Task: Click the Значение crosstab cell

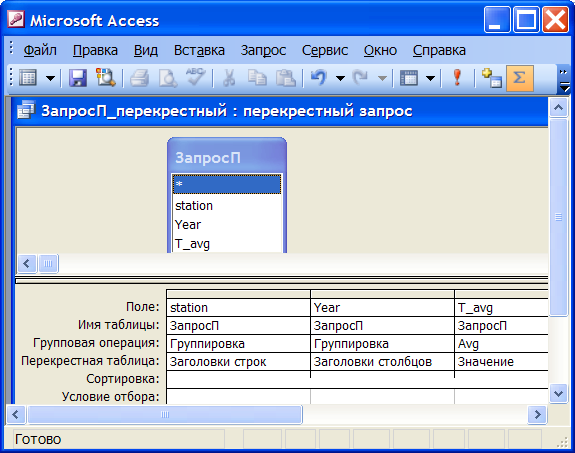Action: [x=502, y=362]
